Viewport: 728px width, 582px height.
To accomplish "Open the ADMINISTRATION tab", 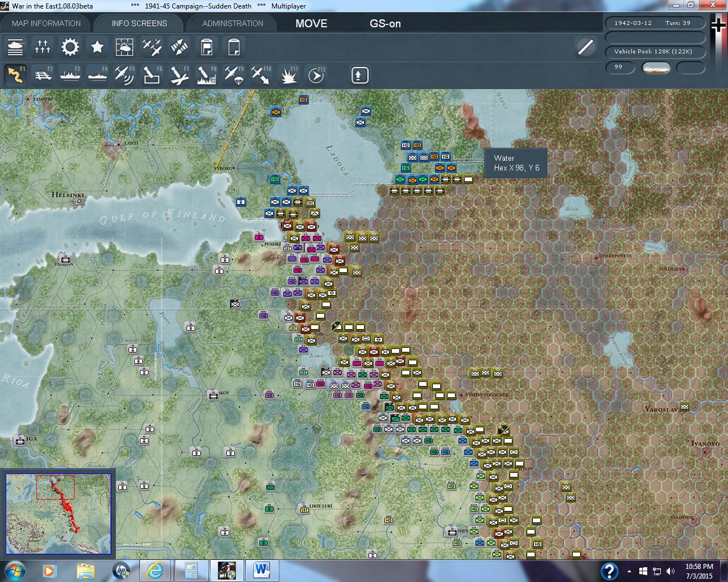I will pos(233,23).
